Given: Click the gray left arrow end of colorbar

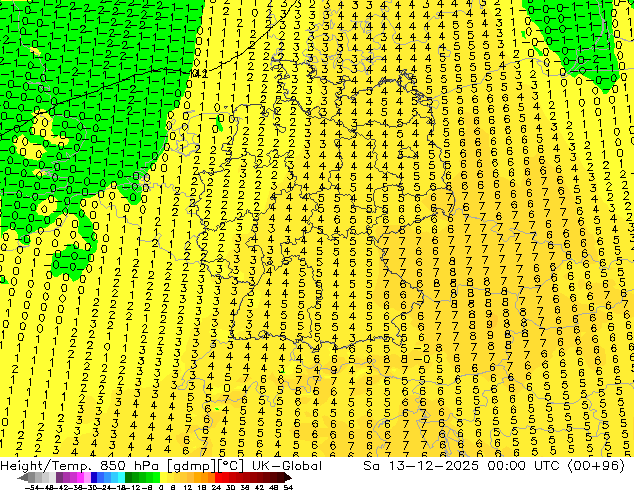Looking at the screenshot, I should tap(23, 478).
